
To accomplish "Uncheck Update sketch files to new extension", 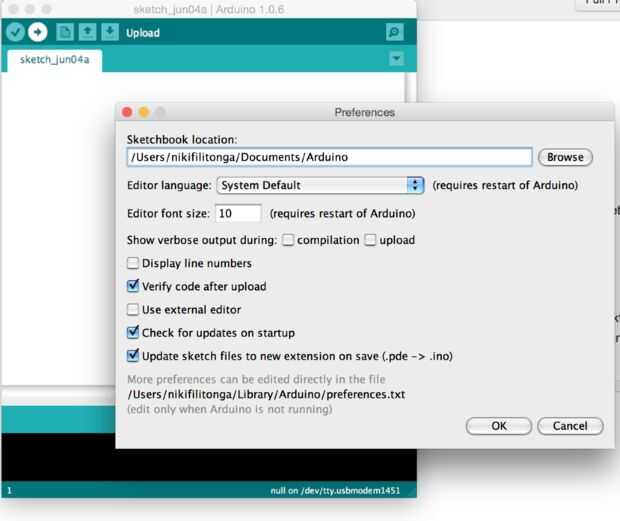I will (133, 356).
